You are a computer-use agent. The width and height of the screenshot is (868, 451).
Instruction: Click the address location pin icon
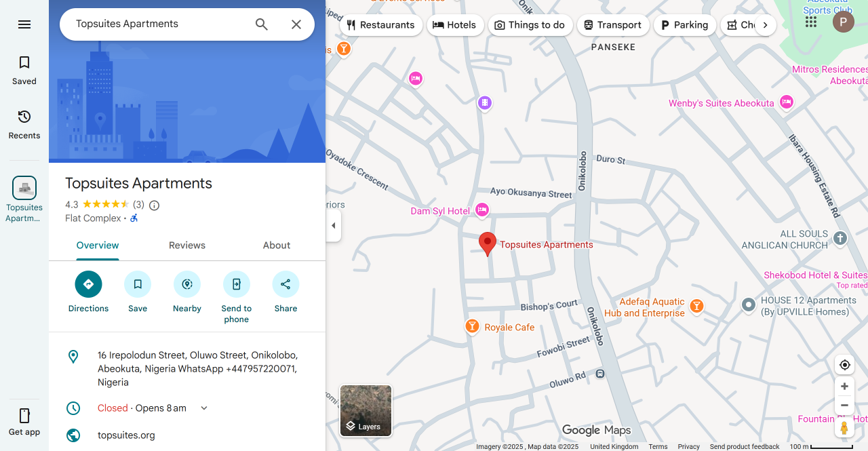point(73,357)
